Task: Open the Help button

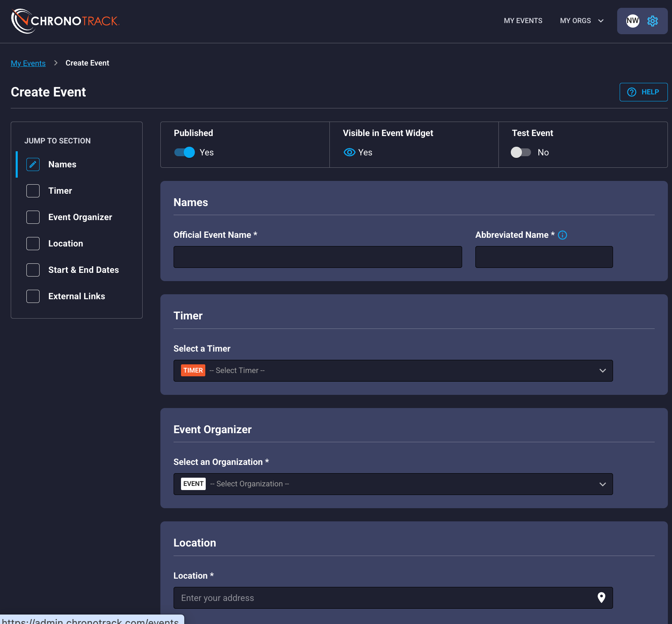Action: pos(643,92)
